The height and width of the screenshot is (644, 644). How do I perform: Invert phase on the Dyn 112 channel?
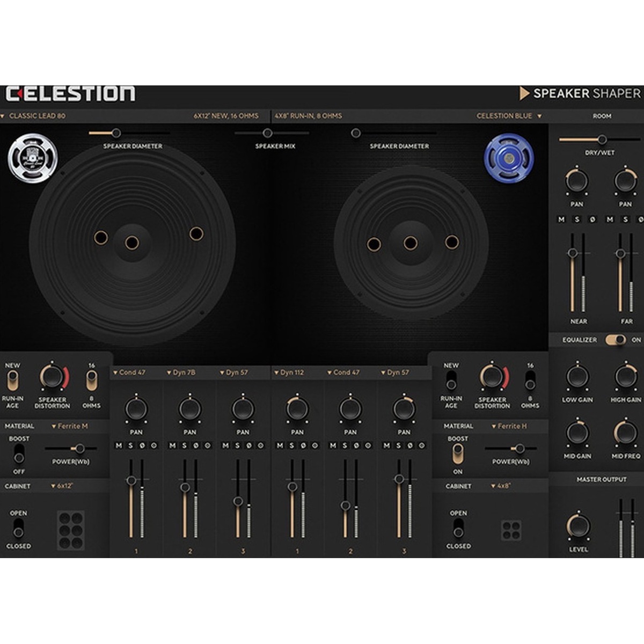click(303, 445)
